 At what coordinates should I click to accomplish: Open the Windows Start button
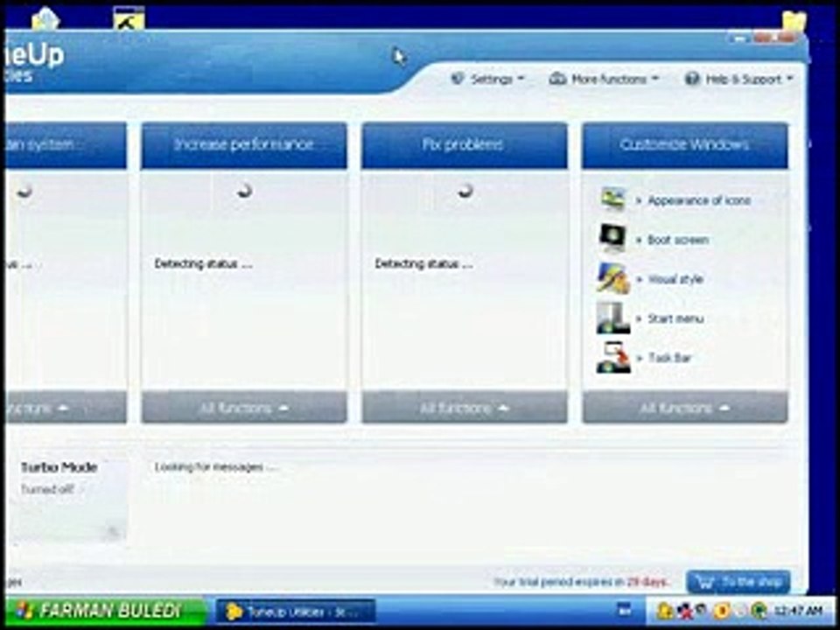point(106,611)
